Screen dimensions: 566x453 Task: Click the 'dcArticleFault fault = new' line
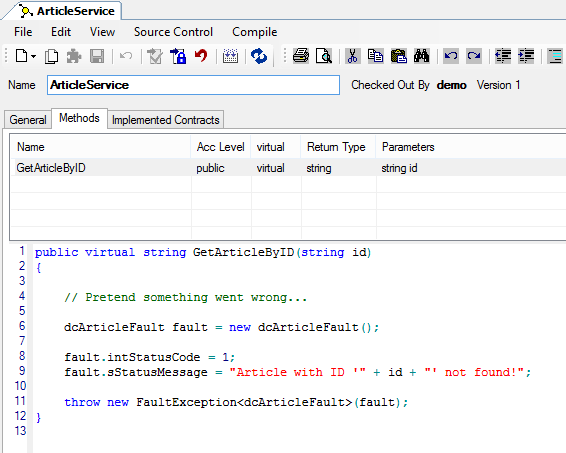222,327
